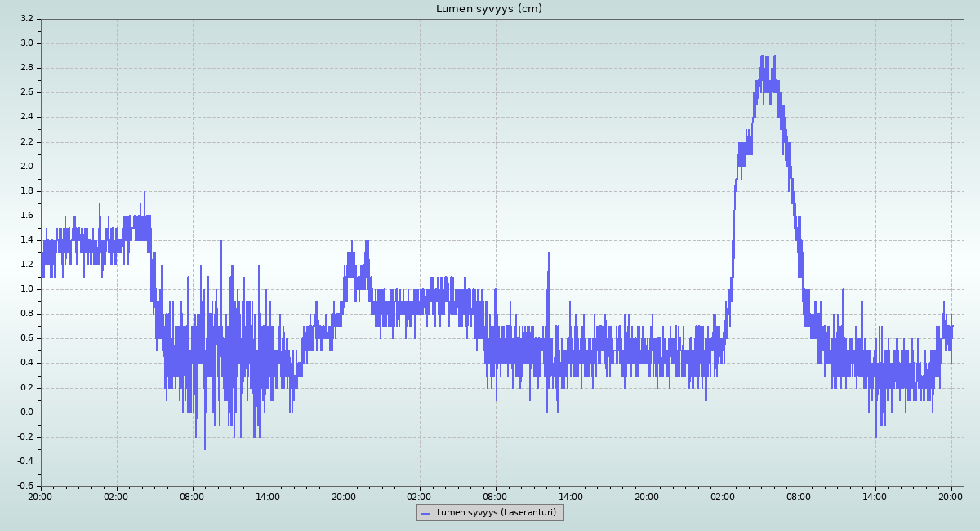The width and height of the screenshot is (980, 531).
Task: Click the 3.2 label on the y-axis
Action: (x=26, y=18)
